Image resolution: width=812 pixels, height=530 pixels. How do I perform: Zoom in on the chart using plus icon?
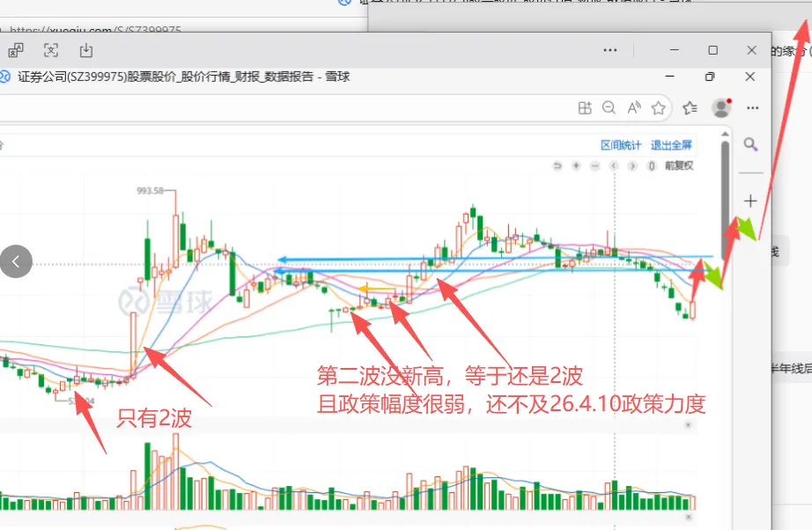click(576, 166)
